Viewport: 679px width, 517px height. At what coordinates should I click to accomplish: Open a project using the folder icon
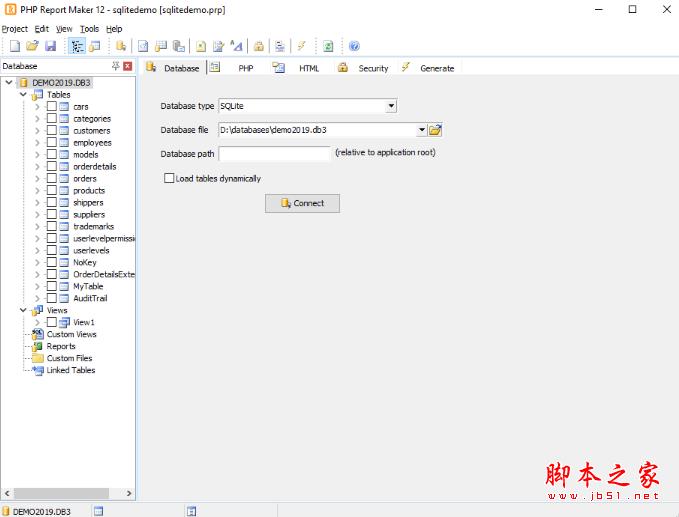[x=32, y=46]
